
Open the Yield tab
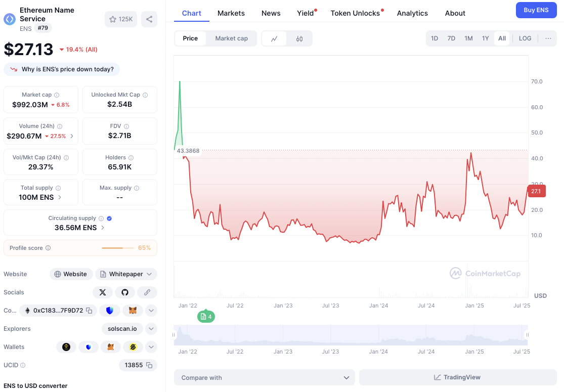pos(306,13)
